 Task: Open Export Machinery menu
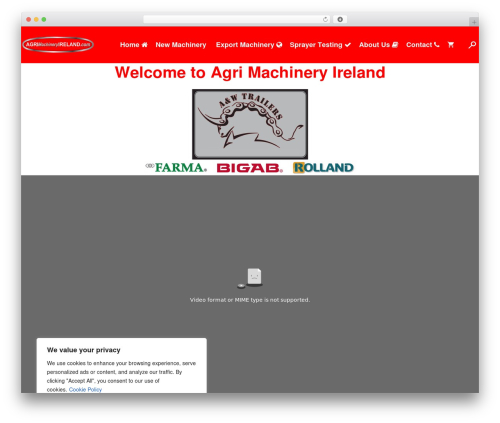[249, 45]
